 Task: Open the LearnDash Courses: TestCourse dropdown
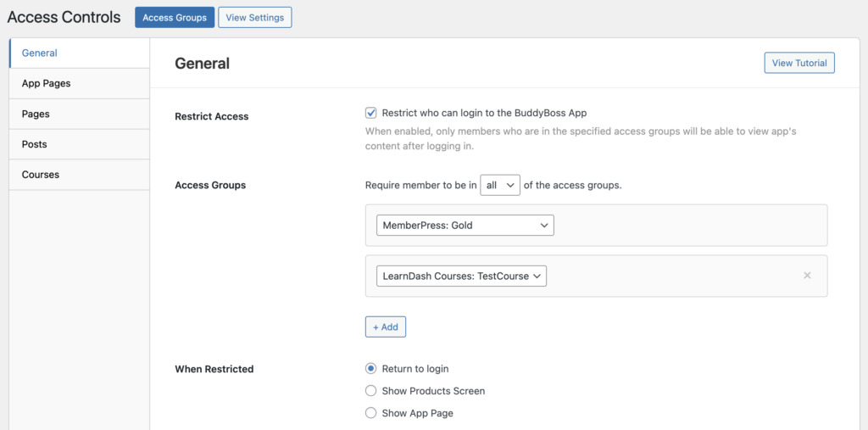(461, 276)
